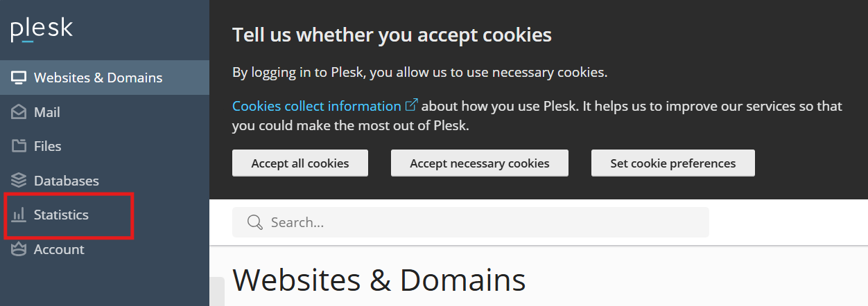This screenshot has width=868, height=306.
Task: Select Databases in the sidebar
Action: click(x=105, y=181)
